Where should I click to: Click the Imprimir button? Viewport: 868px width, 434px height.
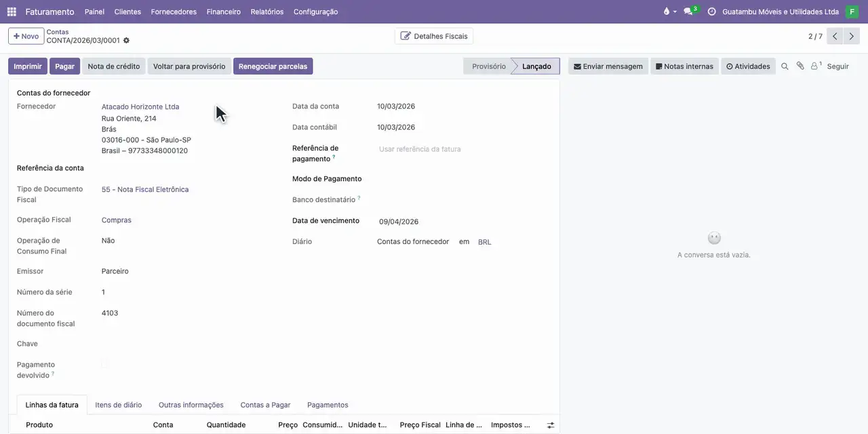pos(28,66)
